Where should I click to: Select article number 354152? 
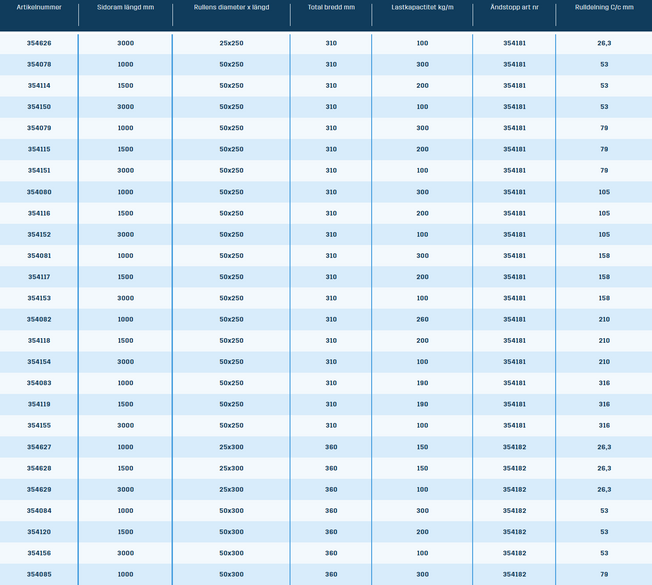click(39, 234)
